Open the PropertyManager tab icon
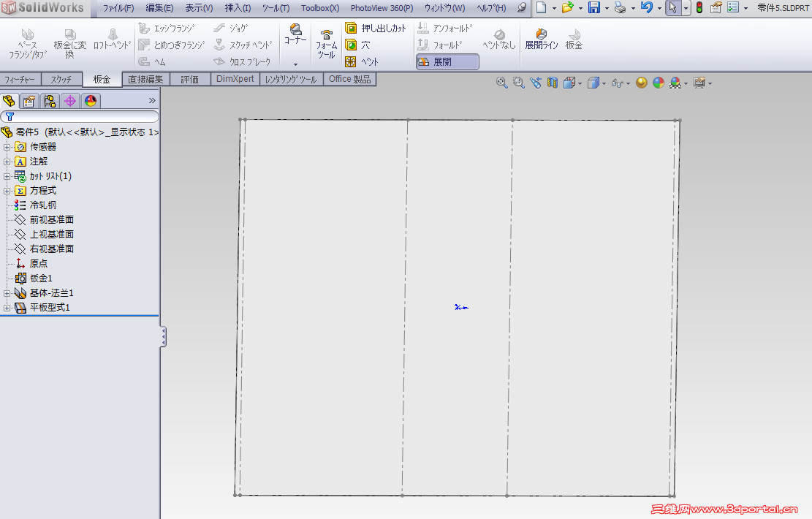This screenshot has height=519, width=812. pos(29,101)
